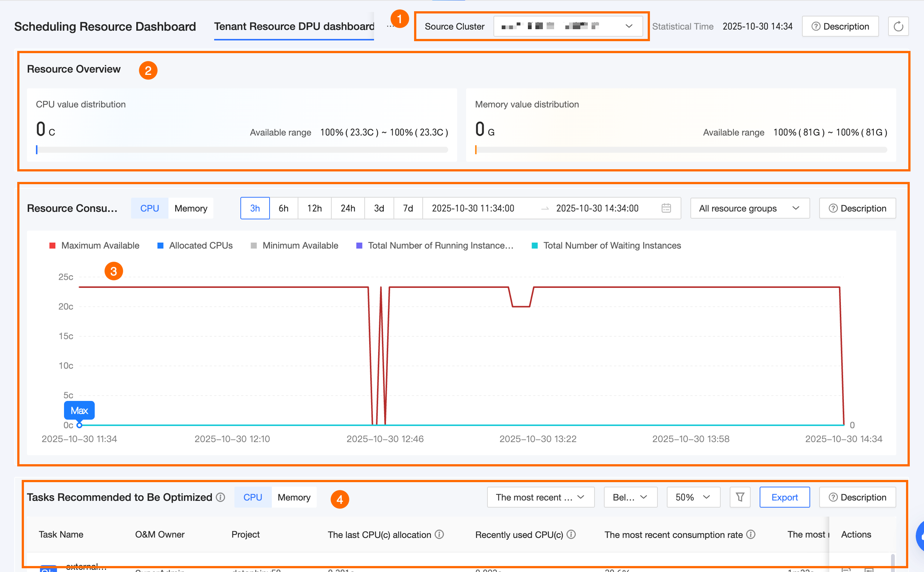Click info icon next to Recently used CPU
Screen dimensions: 924x572
pos(571,534)
